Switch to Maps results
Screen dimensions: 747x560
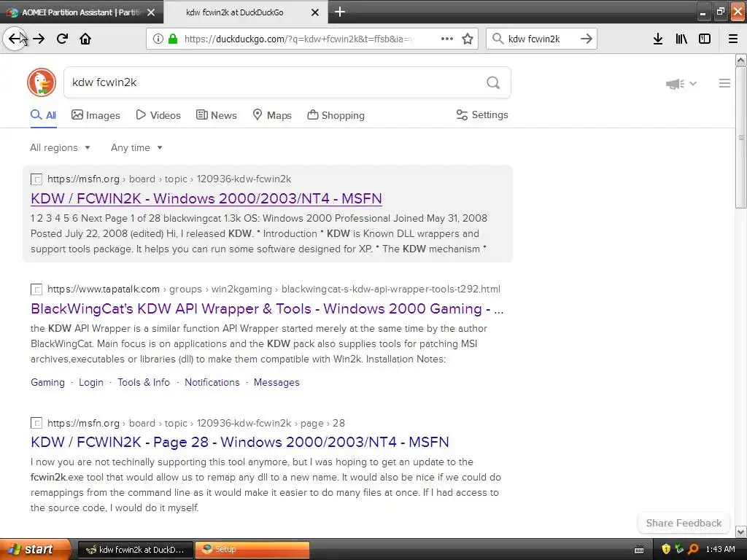click(x=272, y=115)
